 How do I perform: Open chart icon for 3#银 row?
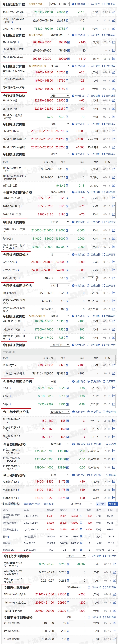tap(114, 404)
